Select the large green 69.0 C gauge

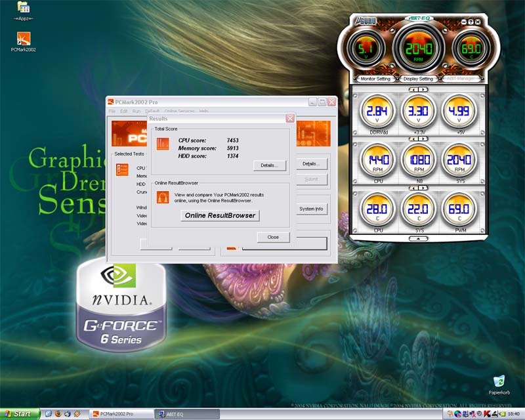471,49
